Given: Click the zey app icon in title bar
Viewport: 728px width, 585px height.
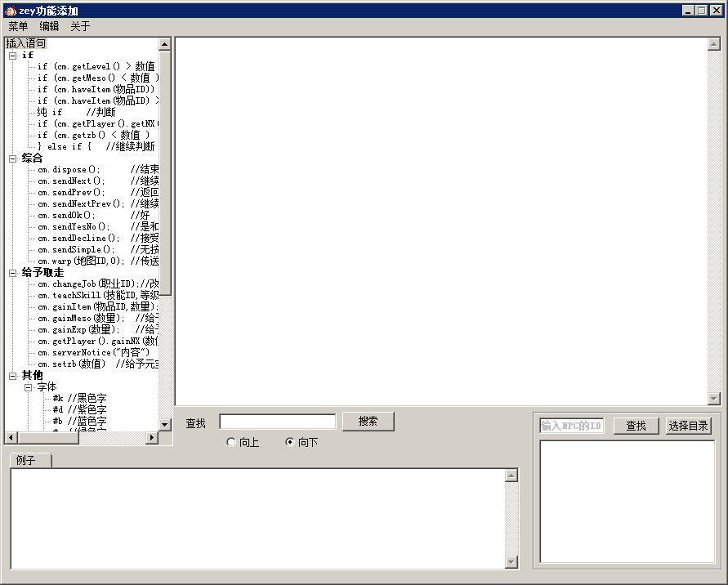Looking at the screenshot, I should (11, 11).
